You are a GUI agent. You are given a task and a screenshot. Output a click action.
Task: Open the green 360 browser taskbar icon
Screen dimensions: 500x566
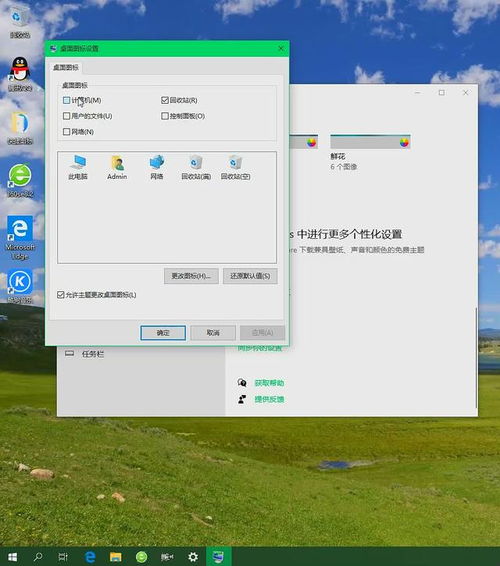coord(141,557)
